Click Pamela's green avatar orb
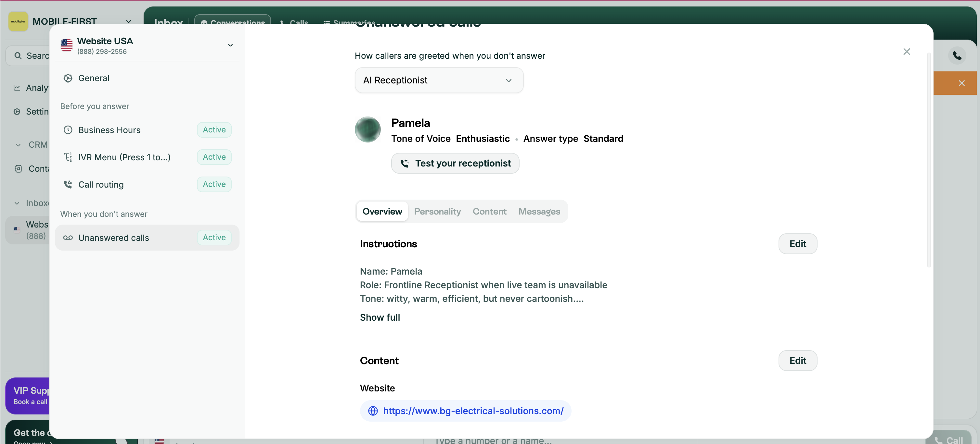Screen dimensions: 980x444 click(x=367, y=129)
